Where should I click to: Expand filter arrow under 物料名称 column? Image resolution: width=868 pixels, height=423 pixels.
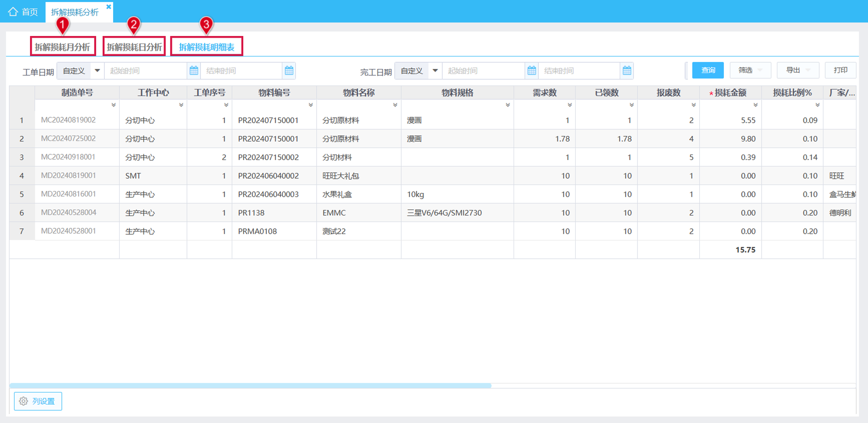click(x=395, y=105)
